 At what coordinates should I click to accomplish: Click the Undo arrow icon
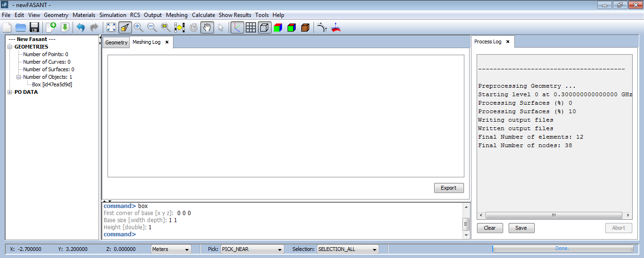click(81, 27)
